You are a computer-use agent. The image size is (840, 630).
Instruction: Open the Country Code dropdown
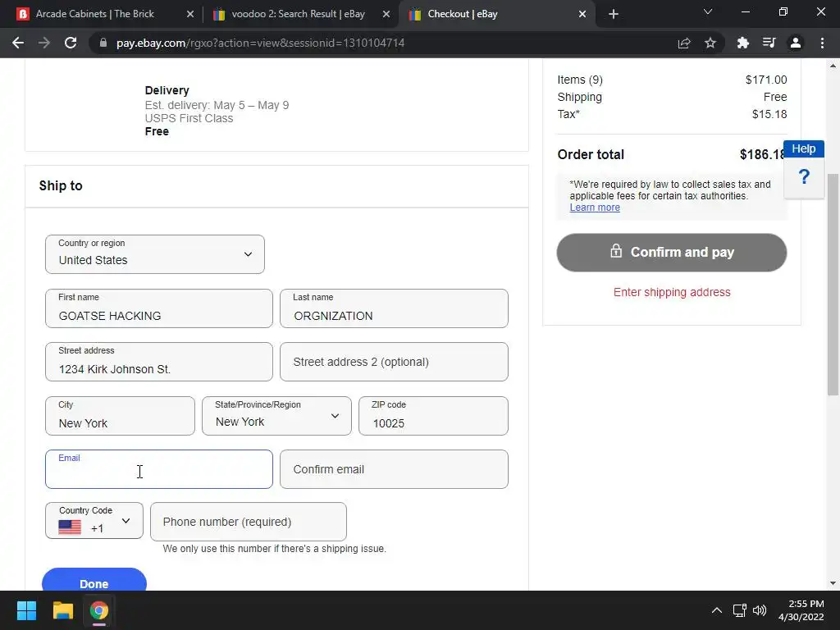coord(94,520)
